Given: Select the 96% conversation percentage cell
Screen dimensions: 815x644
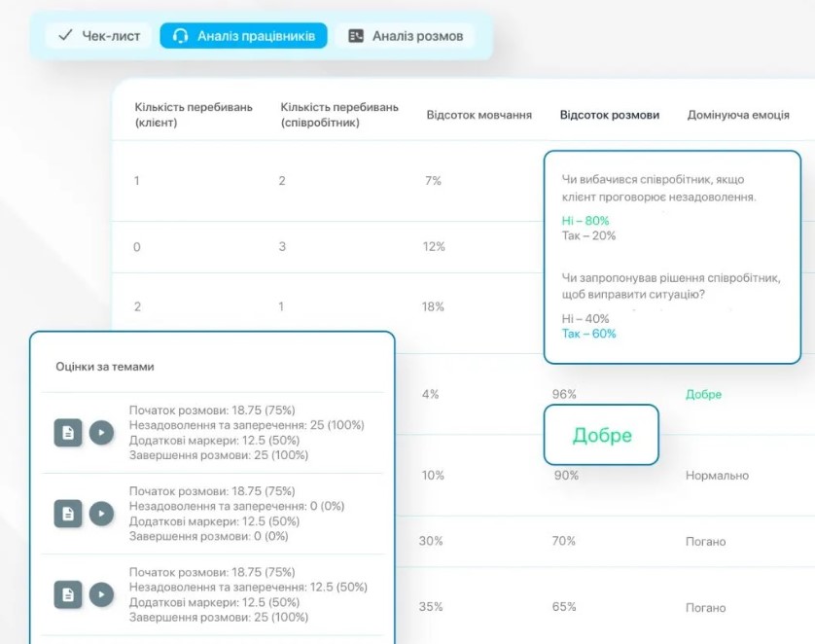Looking at the screenshot, I should click(x=564, y=394).
